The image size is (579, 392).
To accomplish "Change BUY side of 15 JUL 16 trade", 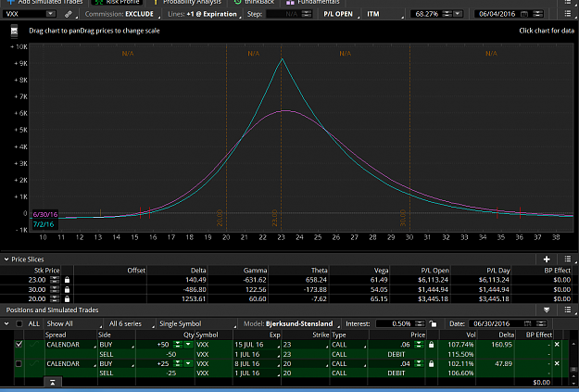I will click(x=117, y=345).
